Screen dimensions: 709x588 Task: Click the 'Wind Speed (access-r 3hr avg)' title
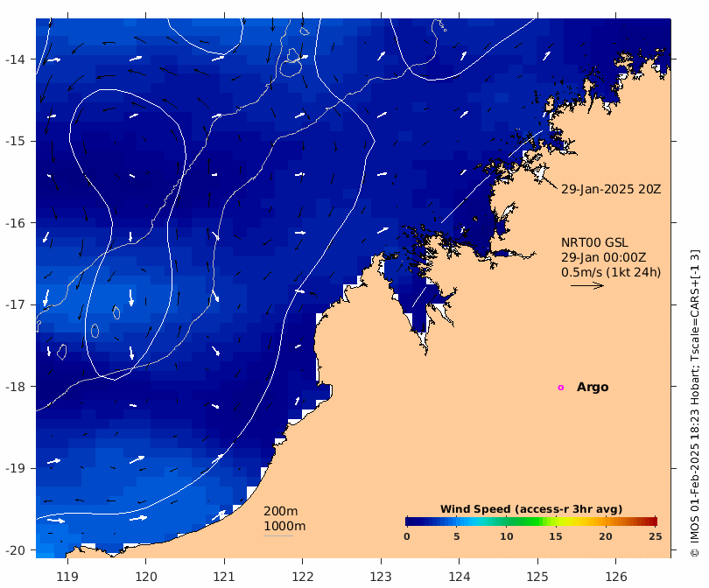pos(531,509)
